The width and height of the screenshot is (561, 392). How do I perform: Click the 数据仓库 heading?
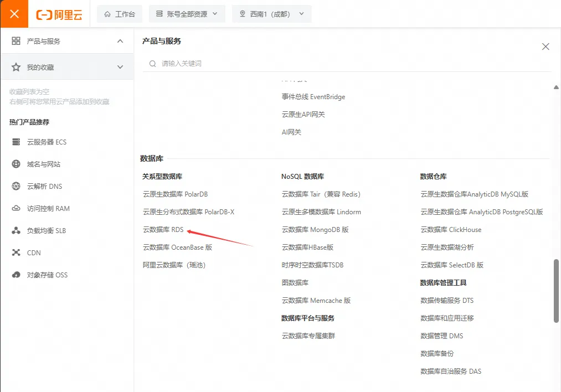(x=433, y=176)
